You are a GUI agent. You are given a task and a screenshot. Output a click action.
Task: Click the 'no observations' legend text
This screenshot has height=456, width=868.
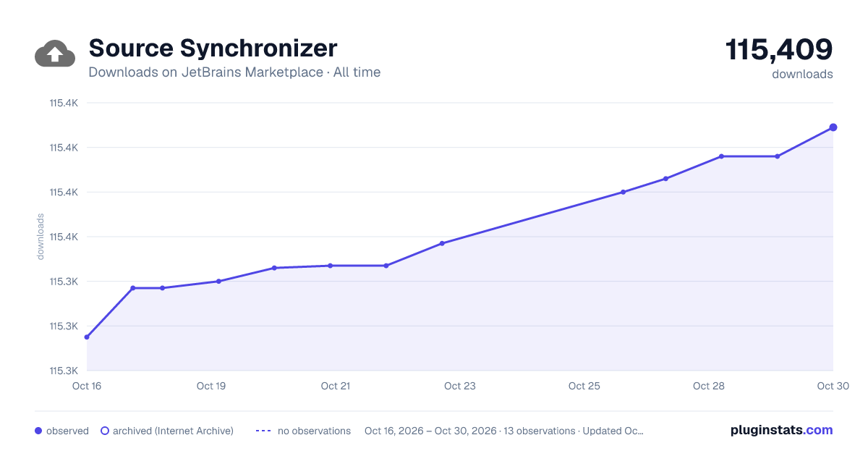point(314,431)
